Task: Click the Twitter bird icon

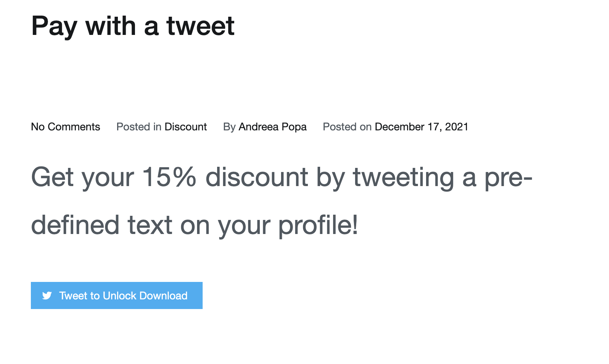Action: point(47,296)
